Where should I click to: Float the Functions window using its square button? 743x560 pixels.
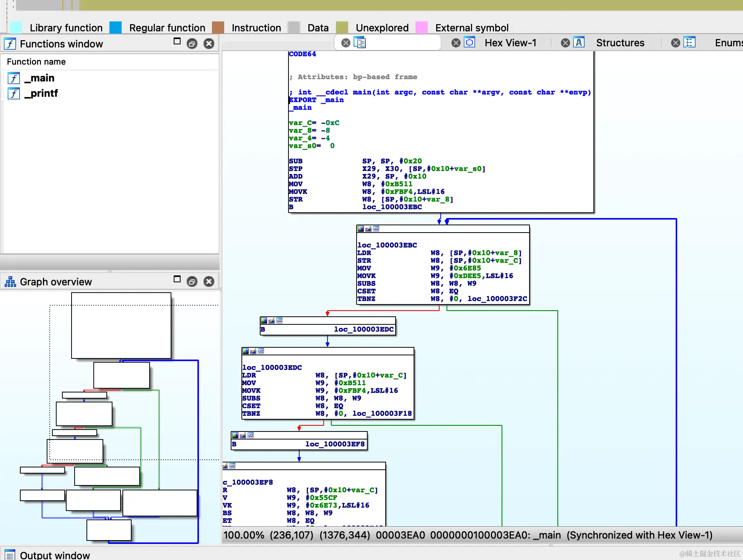pyautogui.click(x=177, y=41)
